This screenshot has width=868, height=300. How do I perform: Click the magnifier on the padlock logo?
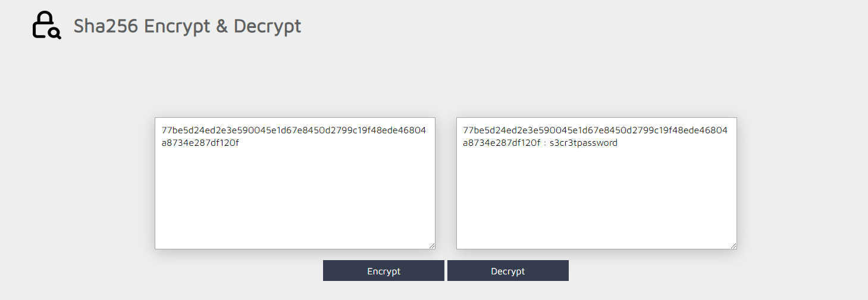click(55, 34)
